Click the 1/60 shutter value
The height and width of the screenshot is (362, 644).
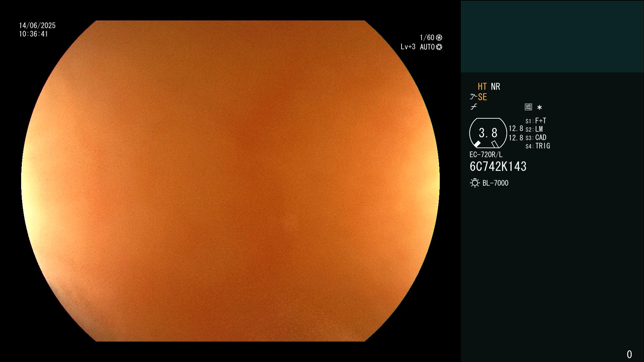point(427,38)
